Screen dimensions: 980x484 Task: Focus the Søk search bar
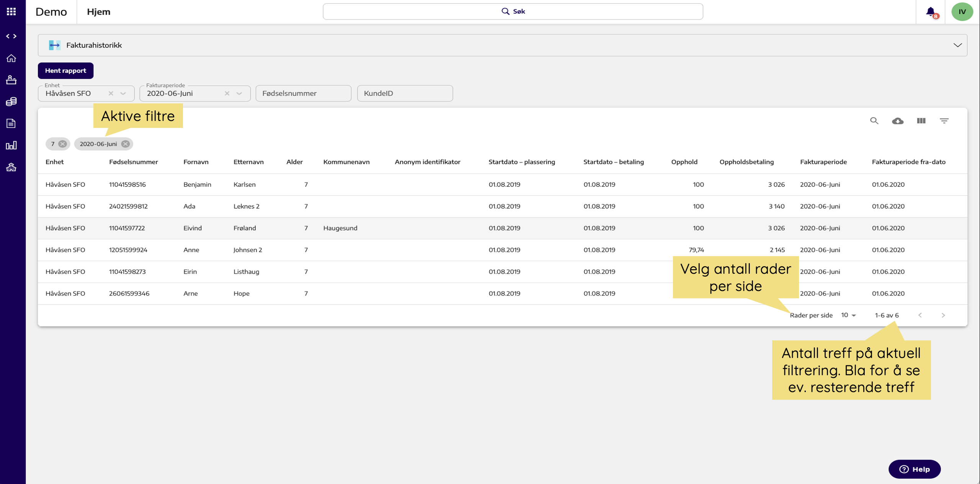point(513,11)
